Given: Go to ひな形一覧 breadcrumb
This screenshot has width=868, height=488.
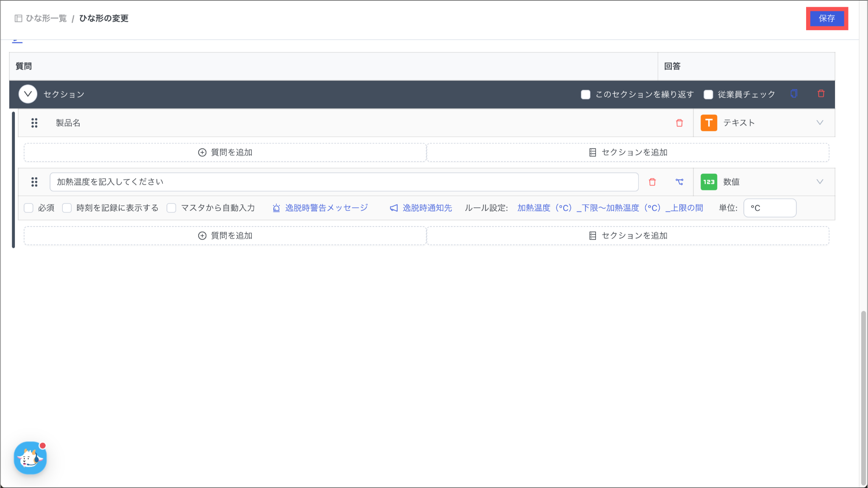Looking at the screenshot, I should pos(46,18).
